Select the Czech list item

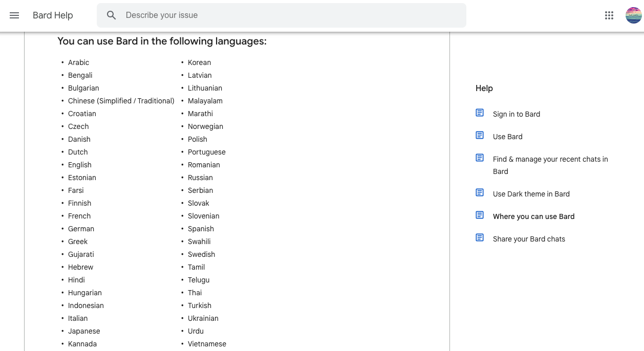tap(78, 126)
